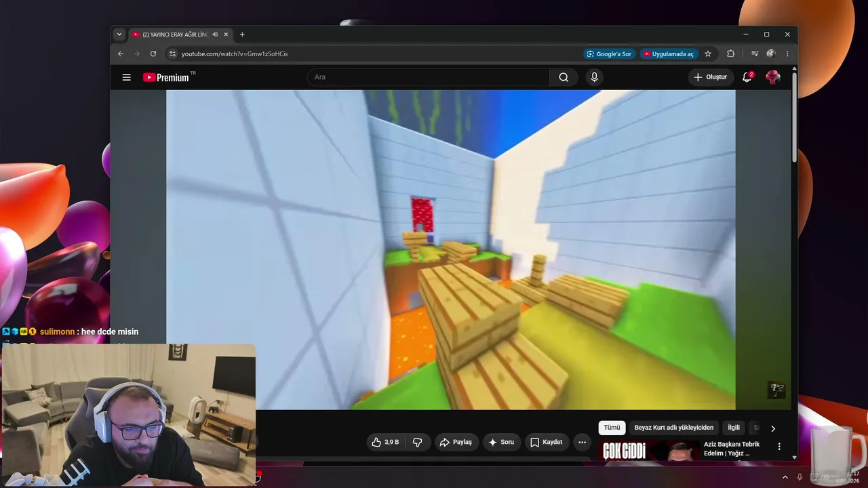Like the video with 3,9 B likes
868x488 pixels.
click(385, 443)
